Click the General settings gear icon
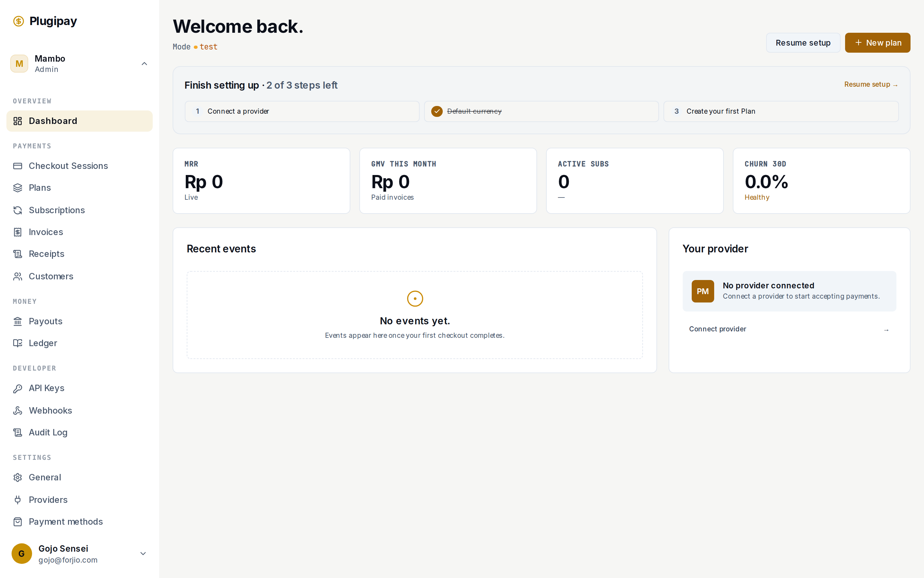This screenshot has width=924, height=578. pos(18,477)
